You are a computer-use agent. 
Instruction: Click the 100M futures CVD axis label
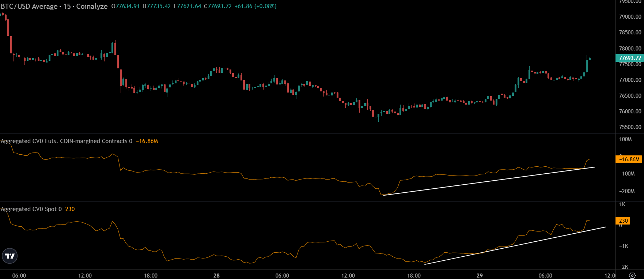tap(625, 139)
